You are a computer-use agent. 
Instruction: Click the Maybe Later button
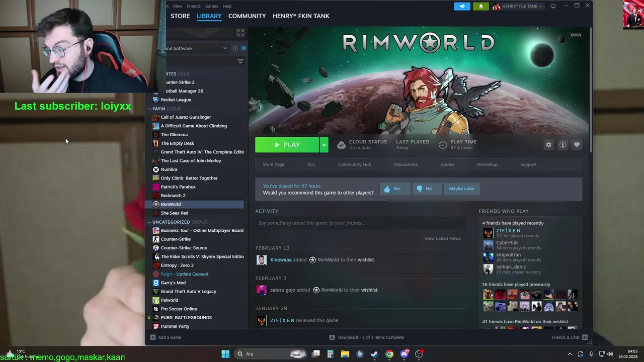tap(461, 189)
